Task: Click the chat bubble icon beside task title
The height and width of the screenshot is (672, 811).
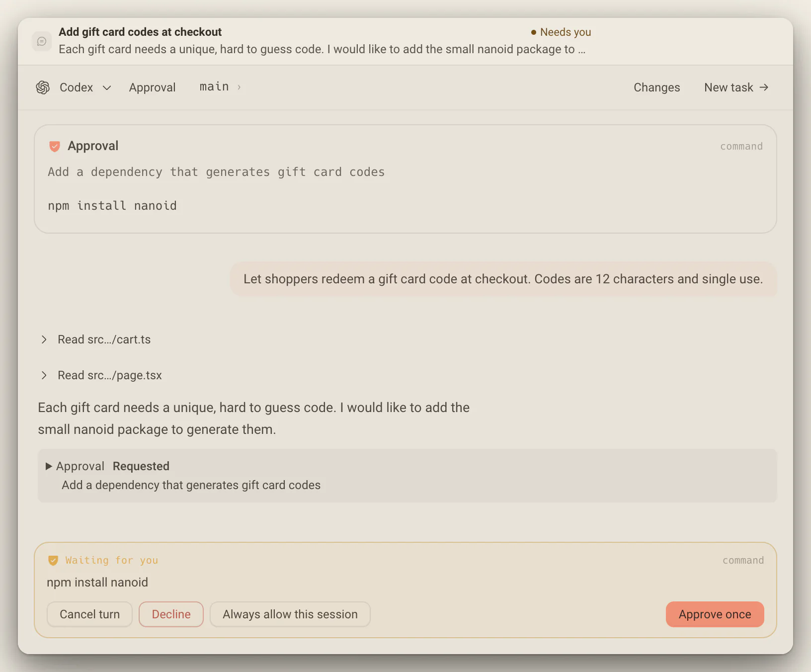Action: (42, 41)
